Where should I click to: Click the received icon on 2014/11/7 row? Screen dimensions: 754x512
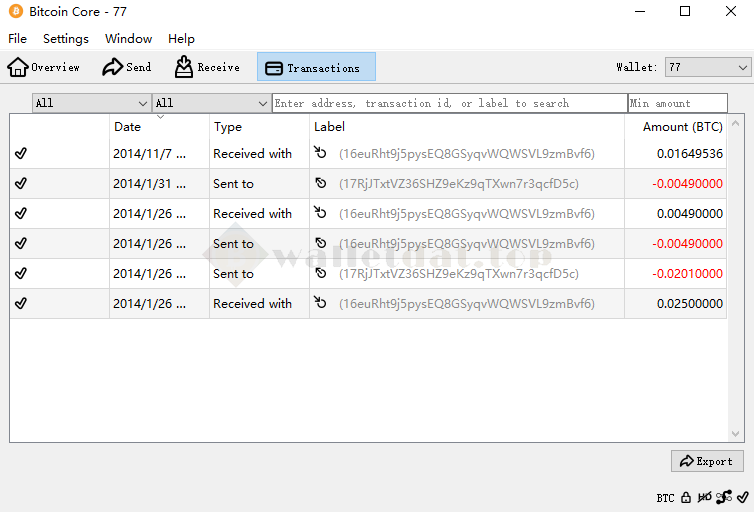320,154
